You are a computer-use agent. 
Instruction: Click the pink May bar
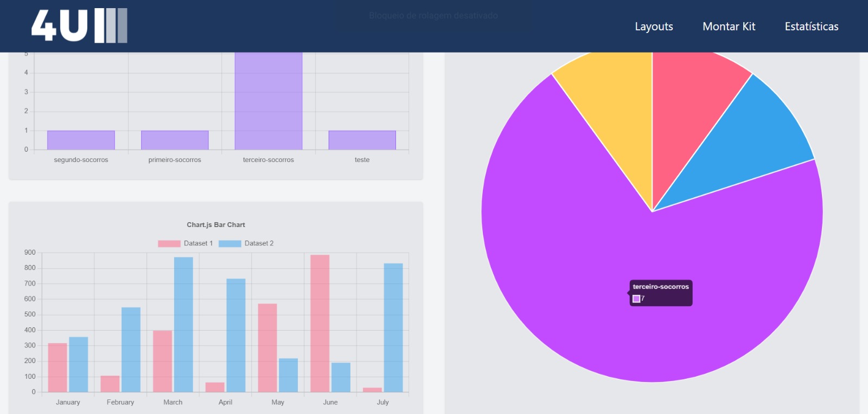pos(267,348)
